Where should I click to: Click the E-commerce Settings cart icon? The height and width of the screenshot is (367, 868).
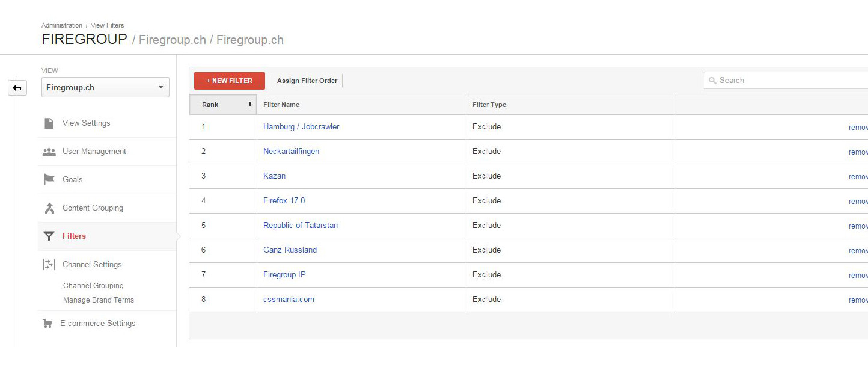47,324
